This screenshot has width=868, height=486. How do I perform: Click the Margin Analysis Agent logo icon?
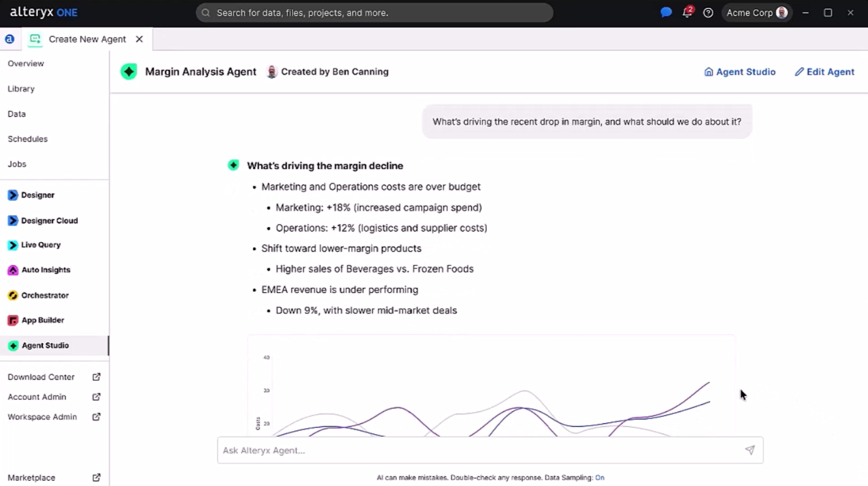click(x=129, y=72)
